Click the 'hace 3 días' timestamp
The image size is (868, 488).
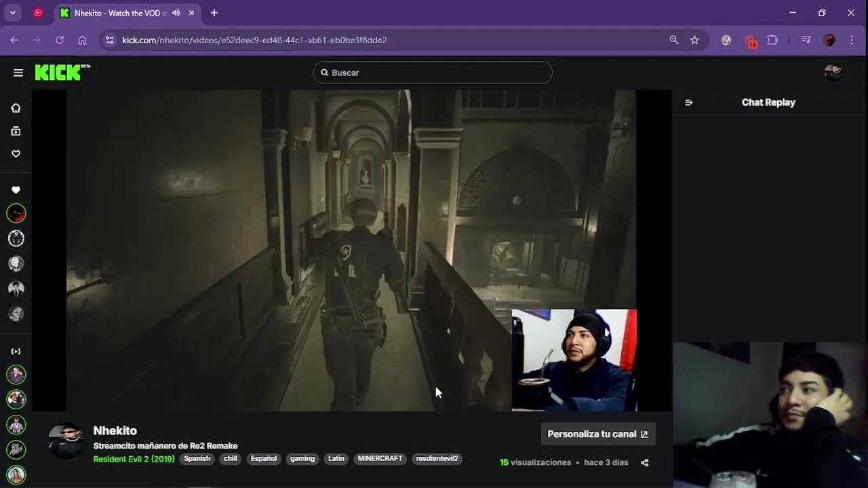tap(606, 463)
